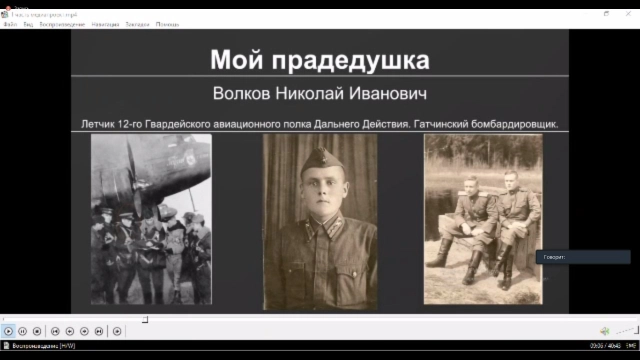Skip to the next file
Screen dimensions: 640x360
[99, 331]
